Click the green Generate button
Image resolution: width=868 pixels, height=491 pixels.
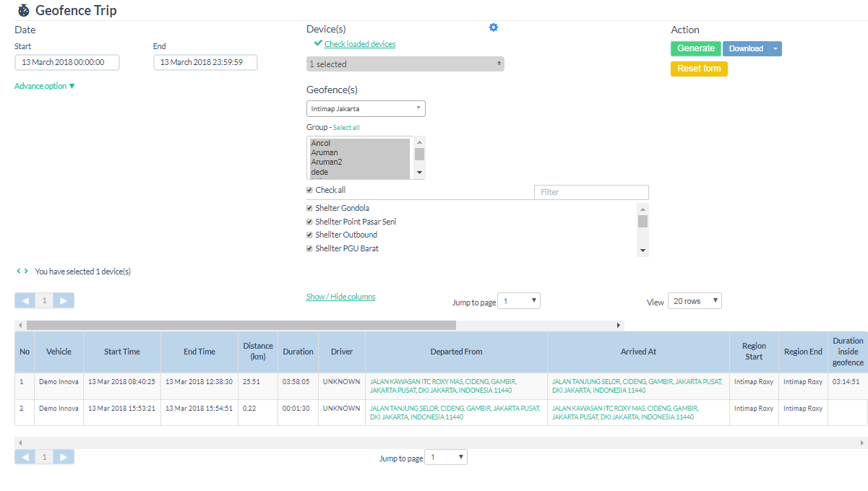point(695,48)
